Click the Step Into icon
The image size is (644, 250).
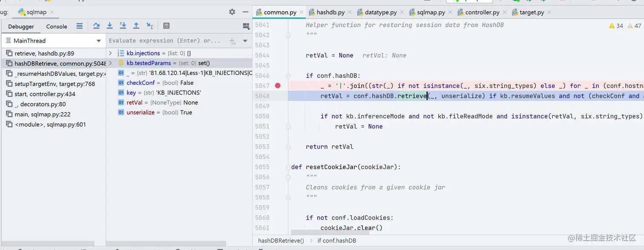[109, 26]
